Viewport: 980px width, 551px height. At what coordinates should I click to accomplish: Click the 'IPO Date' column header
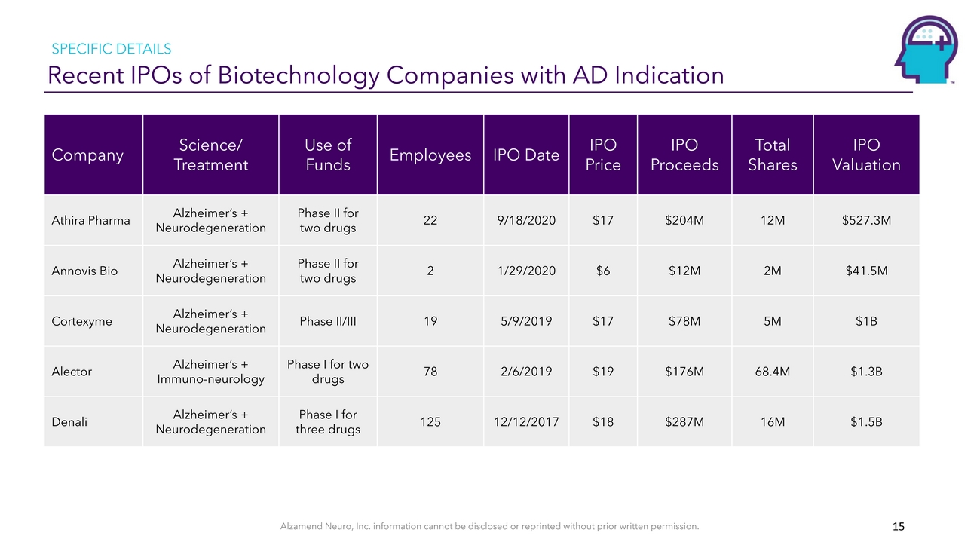point(526,155)
